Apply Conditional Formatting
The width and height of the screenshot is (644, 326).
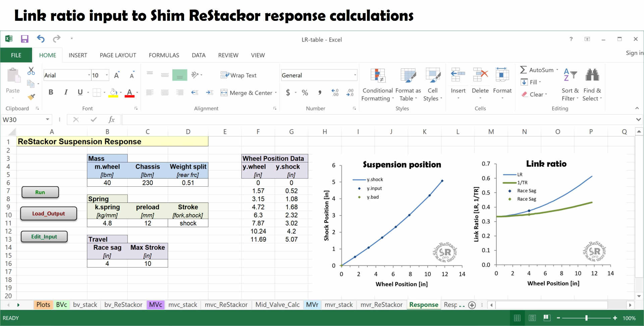coord(377,84)
